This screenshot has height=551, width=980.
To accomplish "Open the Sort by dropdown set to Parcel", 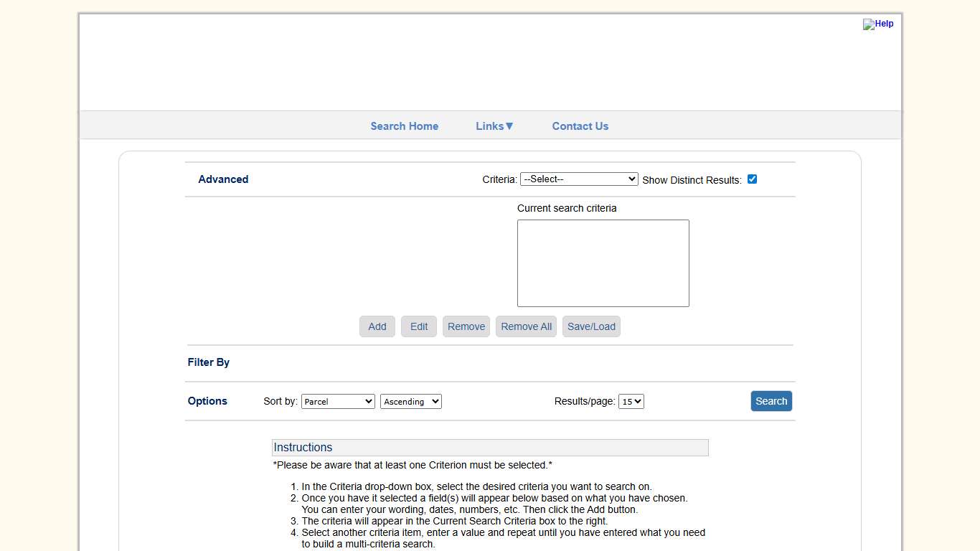I will coord(338,401).
